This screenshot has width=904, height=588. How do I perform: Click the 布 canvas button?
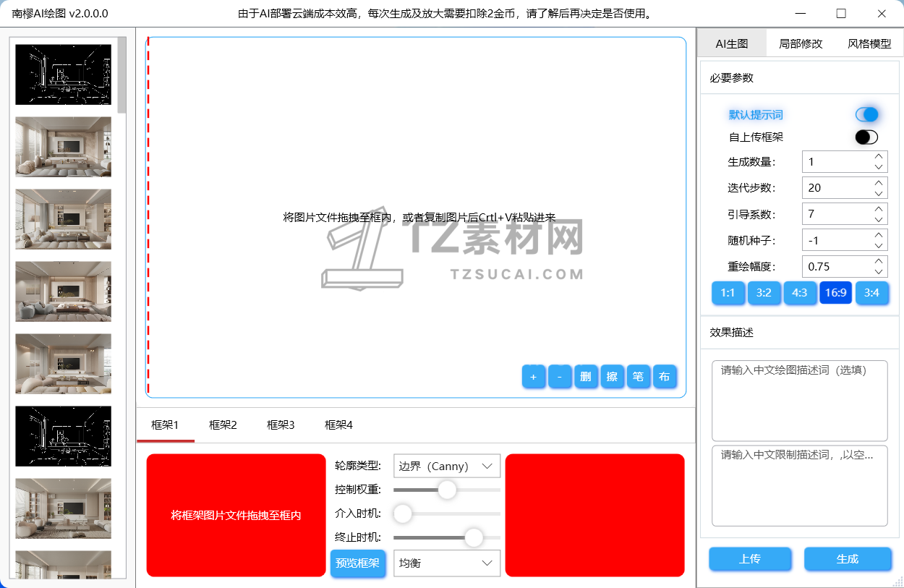click(665, 377)
